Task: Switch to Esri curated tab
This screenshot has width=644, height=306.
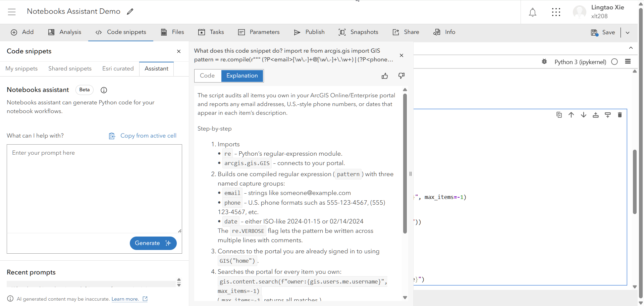Action: coord(118,68)
